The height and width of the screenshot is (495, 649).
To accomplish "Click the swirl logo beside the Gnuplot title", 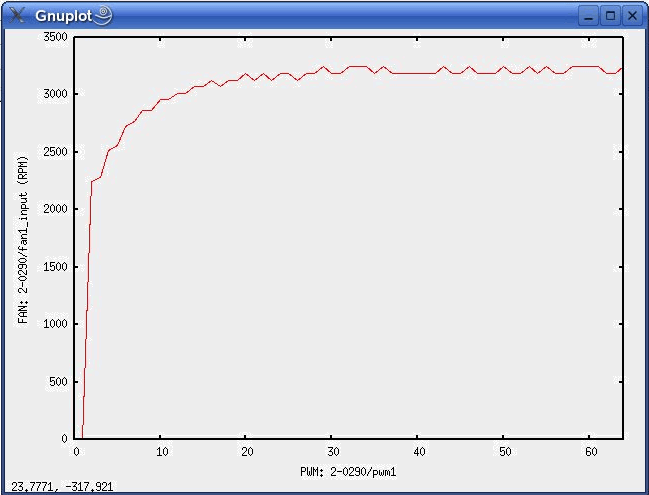I will (x=103, y=15).
